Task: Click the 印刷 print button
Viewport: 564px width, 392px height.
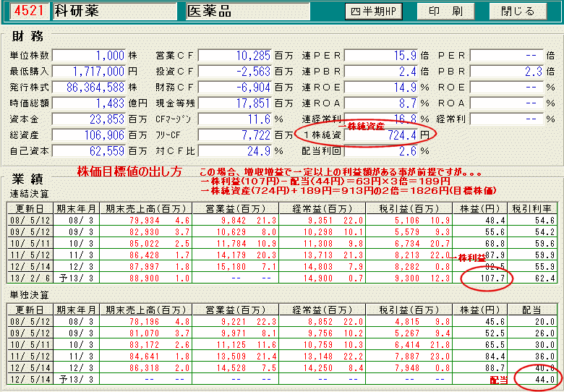Action: (x=445, y=12)
